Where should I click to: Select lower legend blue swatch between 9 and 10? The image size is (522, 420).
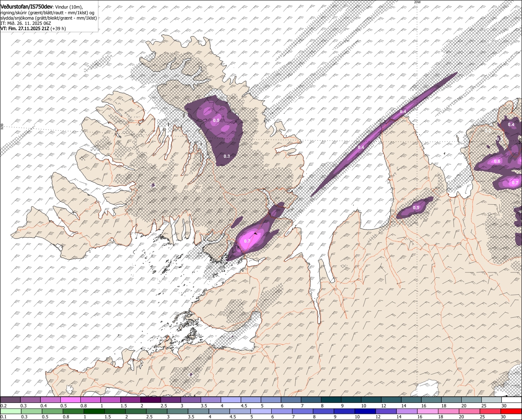(x=344, y=411)
